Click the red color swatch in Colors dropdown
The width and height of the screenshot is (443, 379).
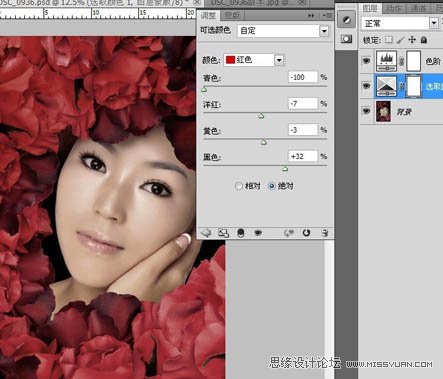point(230,60)
